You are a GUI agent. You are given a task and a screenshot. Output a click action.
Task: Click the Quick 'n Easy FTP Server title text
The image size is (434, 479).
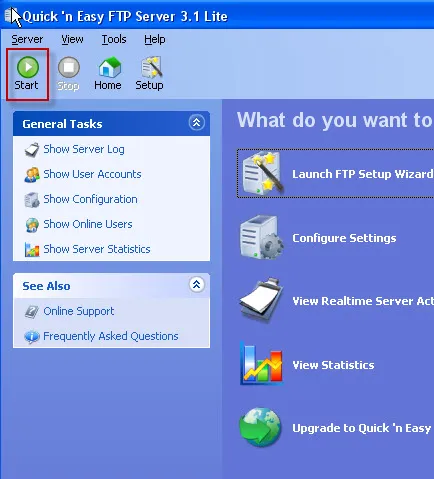point(125,16)
